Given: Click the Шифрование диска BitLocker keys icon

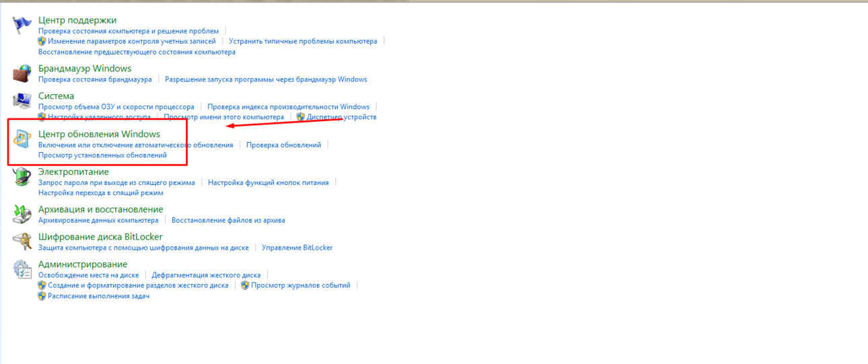Looking at the screenshot, I should pos(23,242).
